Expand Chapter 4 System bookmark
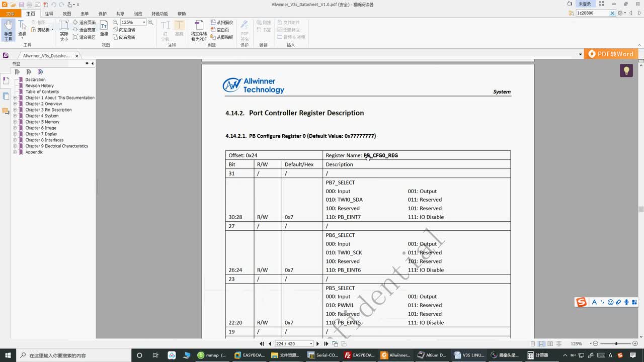644x362 pixels. 15,116
